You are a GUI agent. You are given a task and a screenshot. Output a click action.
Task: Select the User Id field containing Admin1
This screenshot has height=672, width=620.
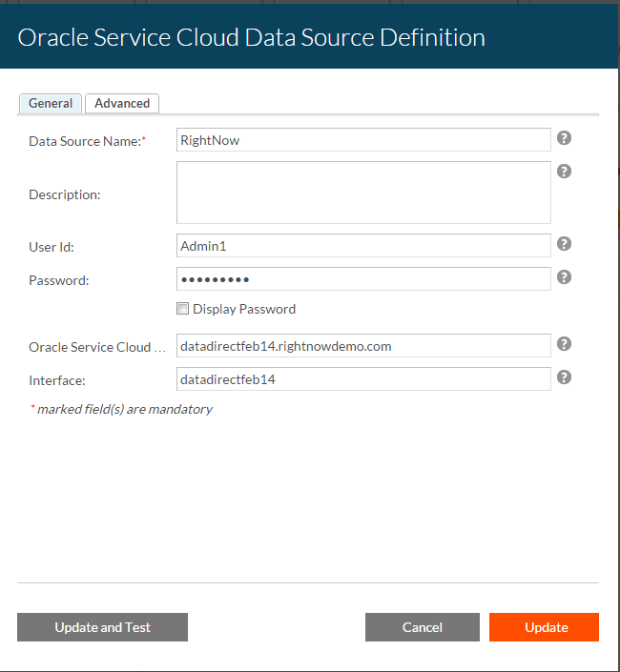(363, 246)
